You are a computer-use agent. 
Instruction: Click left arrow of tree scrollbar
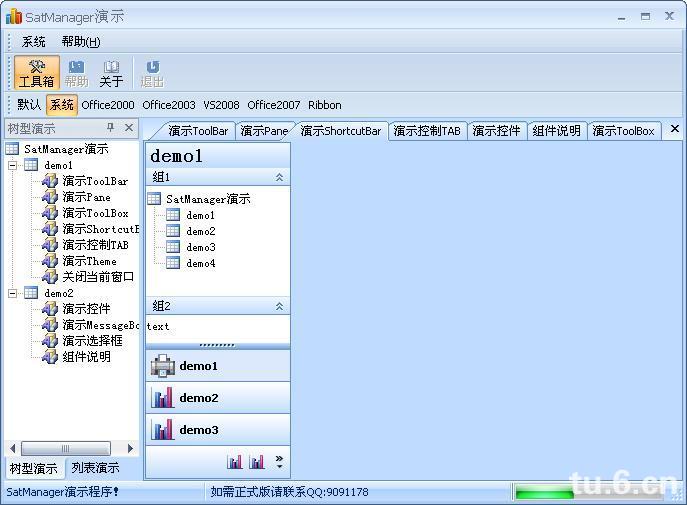(x=12, y=448)
